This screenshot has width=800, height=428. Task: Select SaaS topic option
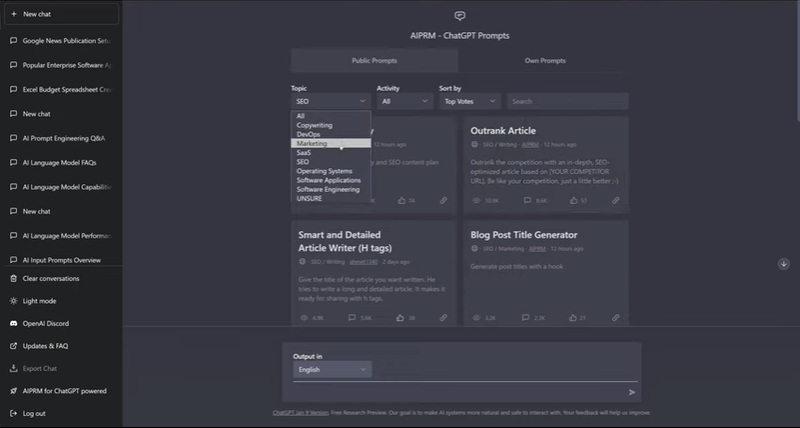pyautogui.click(x=331, y=153)
